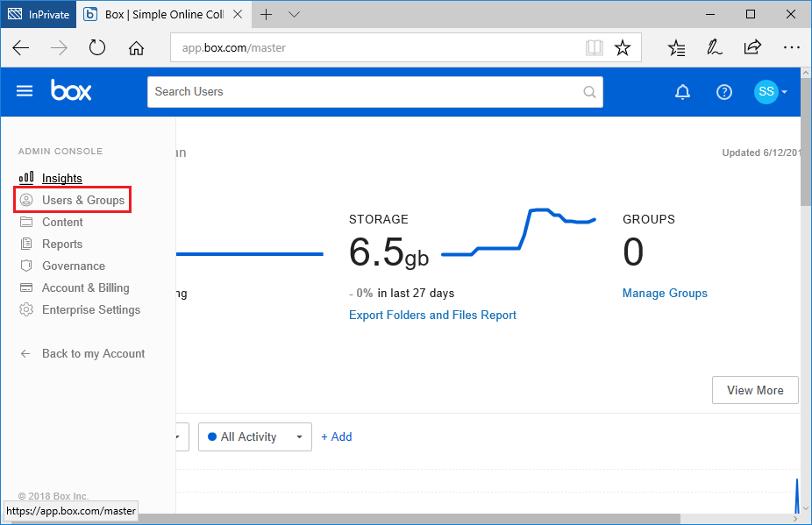Focus the Search Users field

click(x=375, y=92)
